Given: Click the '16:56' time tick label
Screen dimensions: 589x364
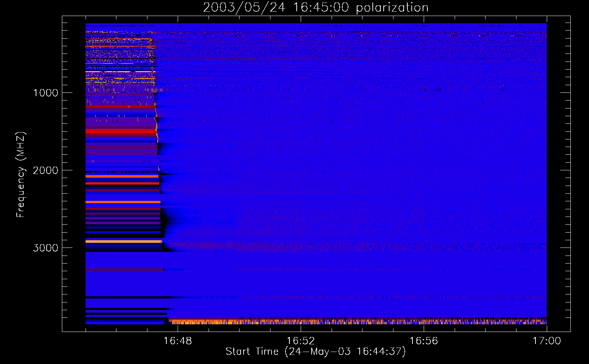Looking at the screenshot, I should [x=424, y=341].
